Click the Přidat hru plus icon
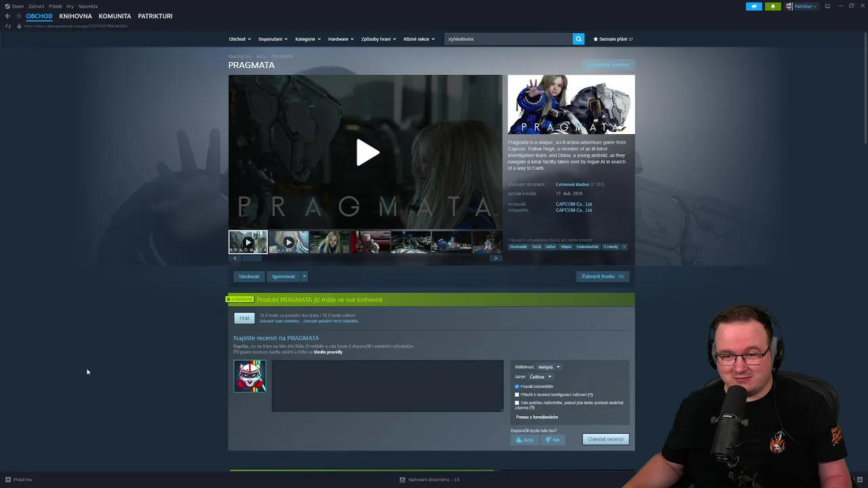This screenshot has width=868, height=488. coord(8,479)
